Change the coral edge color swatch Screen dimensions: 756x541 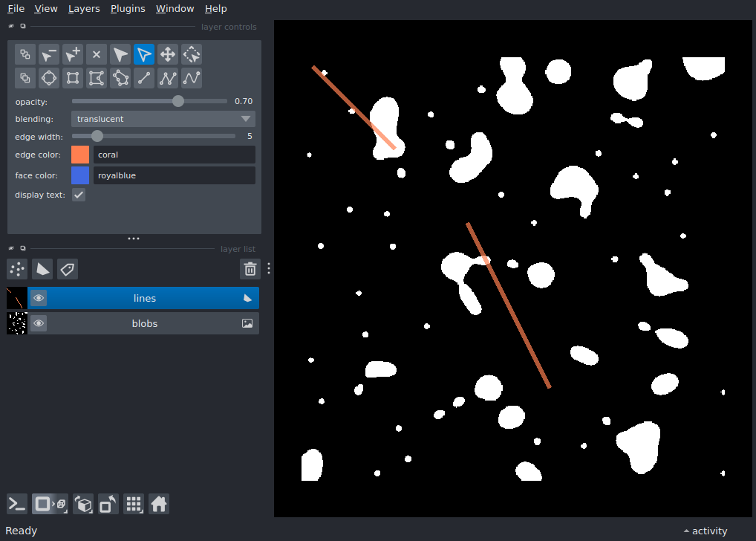click(80, 155)
